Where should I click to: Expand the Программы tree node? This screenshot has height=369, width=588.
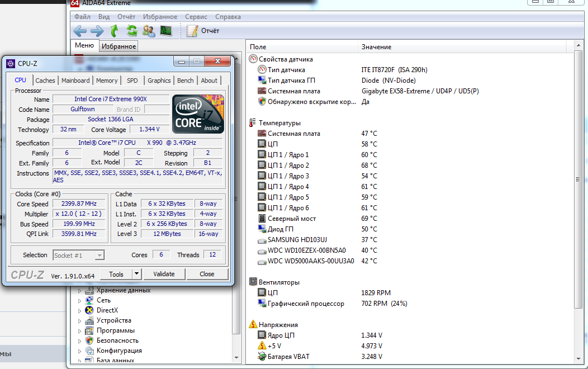coord(79,331)
